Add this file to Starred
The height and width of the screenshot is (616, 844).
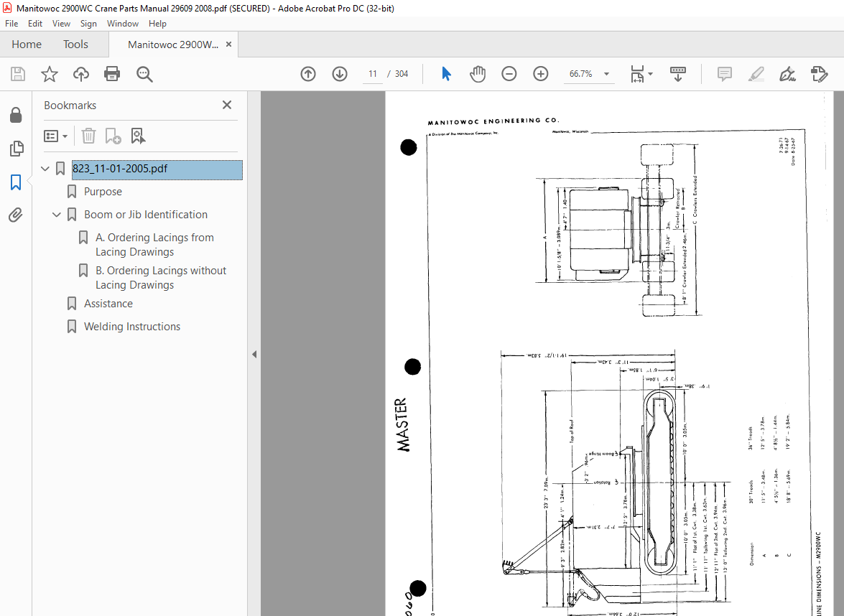click(x=50, y=74)
